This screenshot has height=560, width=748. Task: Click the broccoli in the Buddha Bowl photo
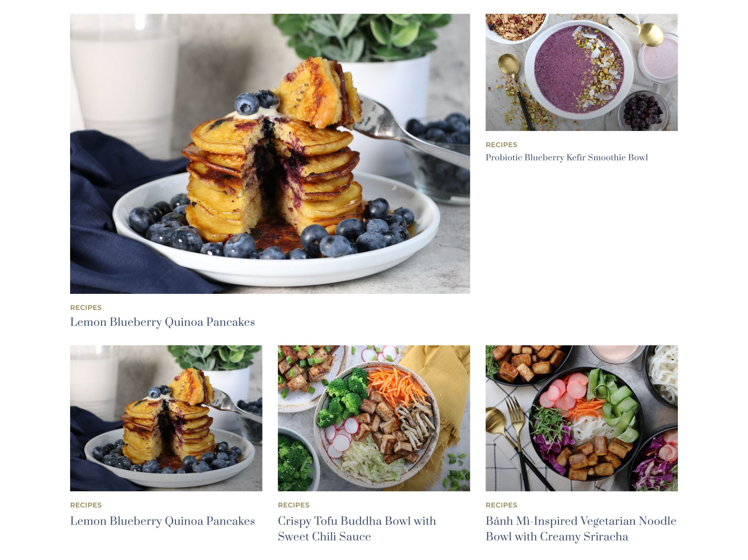338,396
